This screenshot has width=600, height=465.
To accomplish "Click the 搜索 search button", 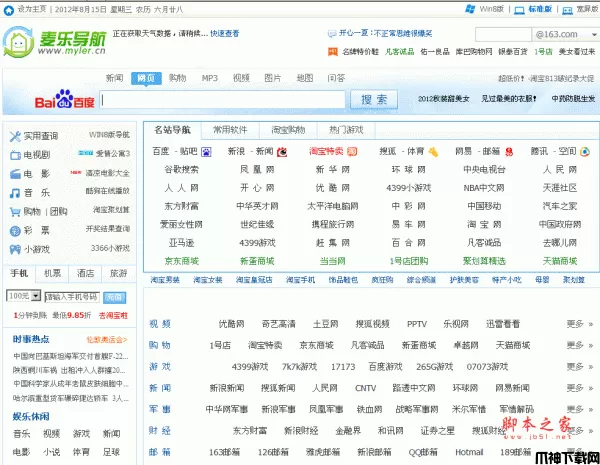I will point(374,100).
